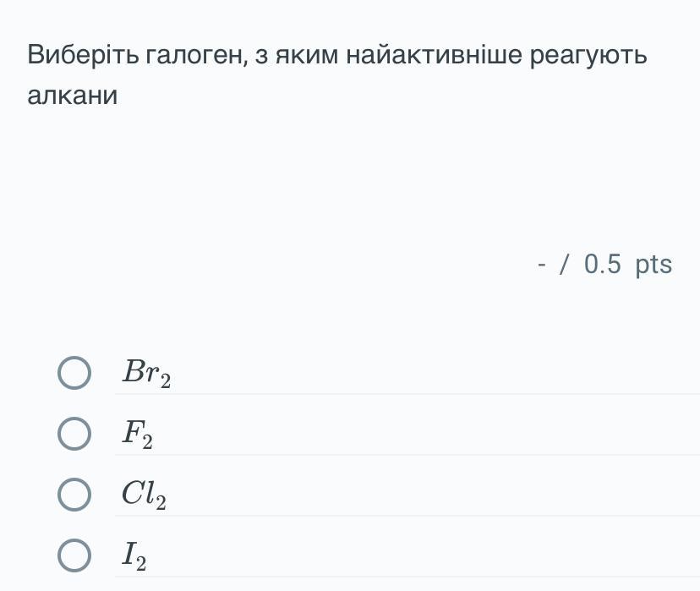The image size is (700, 591).
Task: Click the subscript 2 in Cl2
Action: (x=161, y=503)
